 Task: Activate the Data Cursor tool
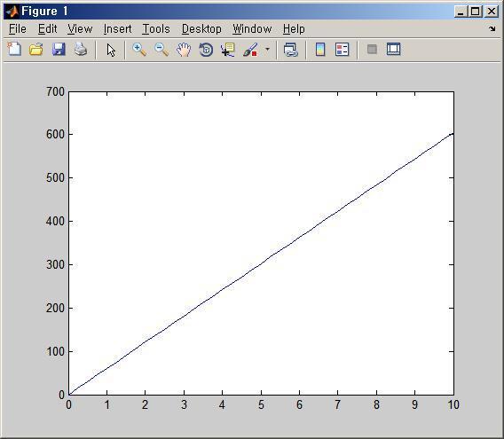pos(228,50)
